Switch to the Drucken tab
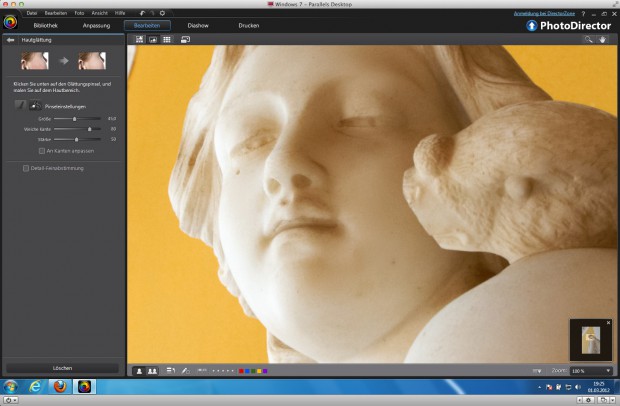 249,25
